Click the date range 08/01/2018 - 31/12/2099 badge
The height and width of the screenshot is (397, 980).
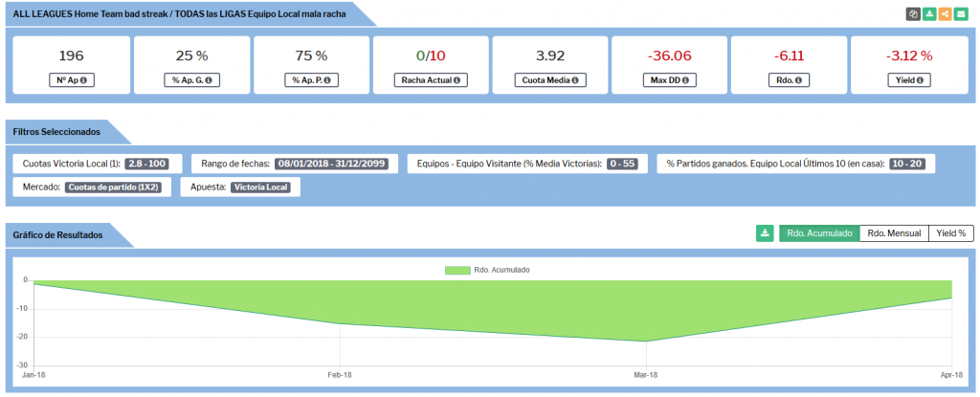pos(331,164)
